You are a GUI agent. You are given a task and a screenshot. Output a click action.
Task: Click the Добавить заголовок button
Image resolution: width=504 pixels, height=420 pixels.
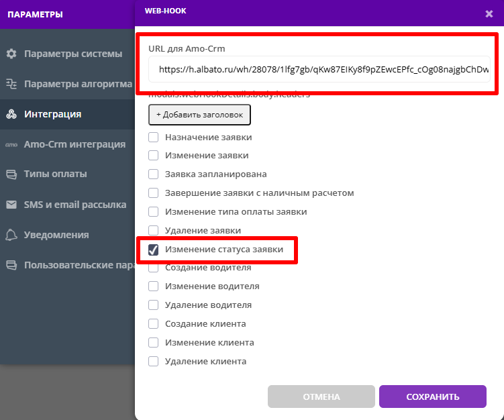199,115
